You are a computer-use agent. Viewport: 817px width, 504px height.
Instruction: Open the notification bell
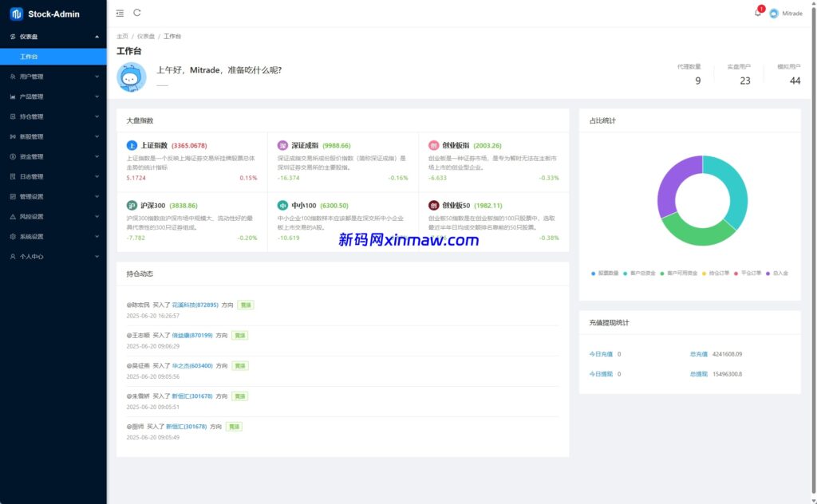(x=757, y=13)
